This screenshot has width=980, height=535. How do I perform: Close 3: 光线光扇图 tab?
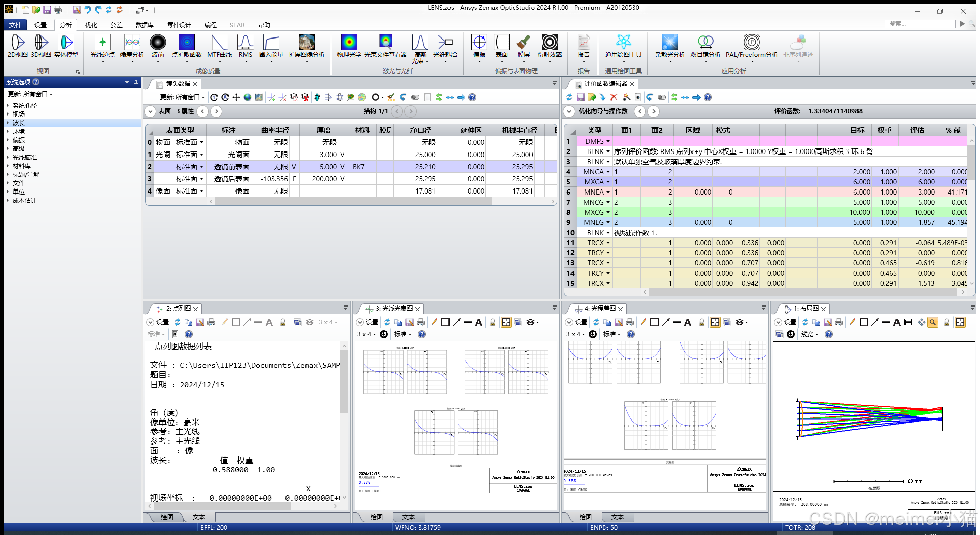pyautogui.click(x=418, y=309)
